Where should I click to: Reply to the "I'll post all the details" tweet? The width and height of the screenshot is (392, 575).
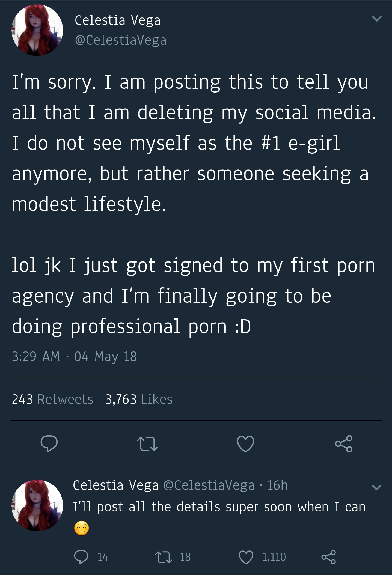click(81, 557)
